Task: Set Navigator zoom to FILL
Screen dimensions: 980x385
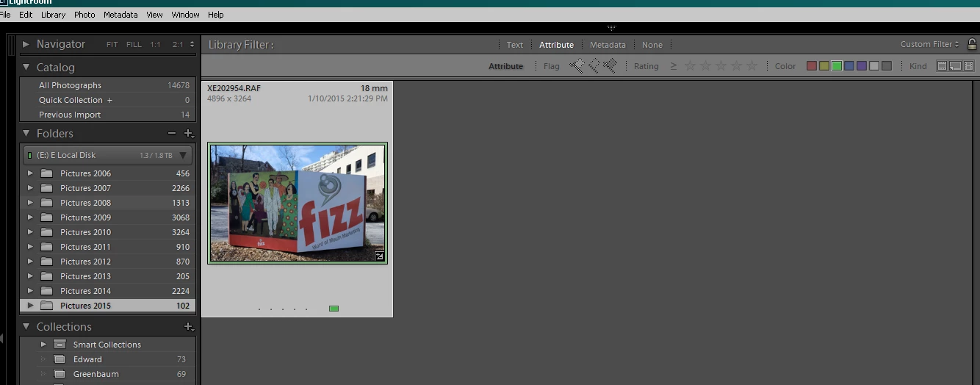Action: [134, 45]
